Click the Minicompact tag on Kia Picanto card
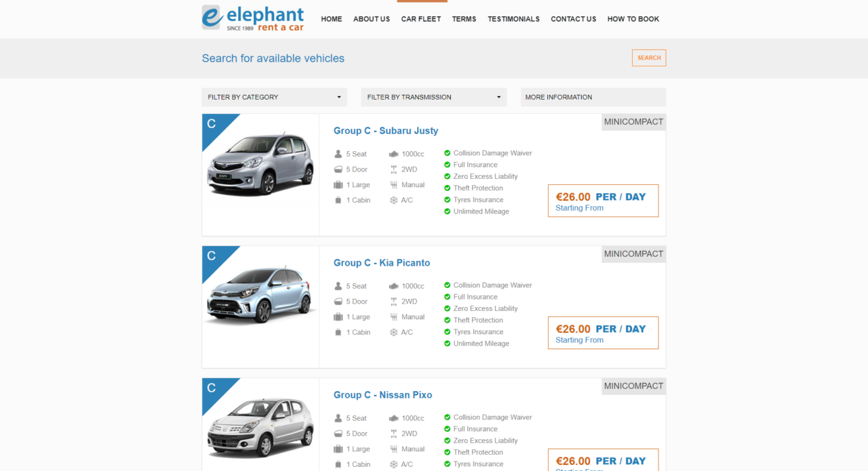Viewport: 868px width, 471px height. coord(633,254)
